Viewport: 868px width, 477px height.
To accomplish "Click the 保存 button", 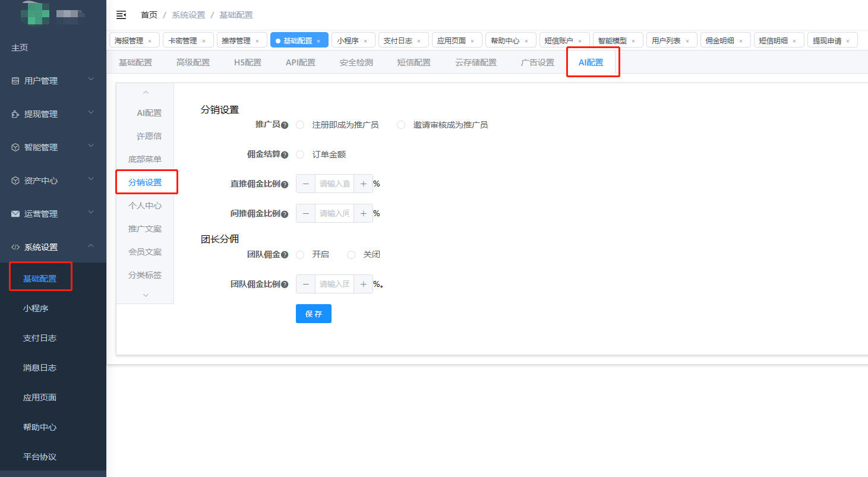I will point(313,314).
